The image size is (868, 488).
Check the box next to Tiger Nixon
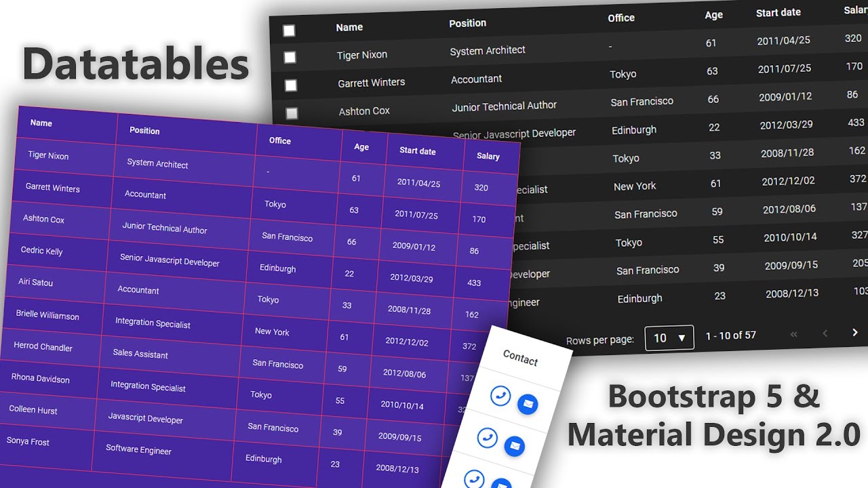point(290,58)
